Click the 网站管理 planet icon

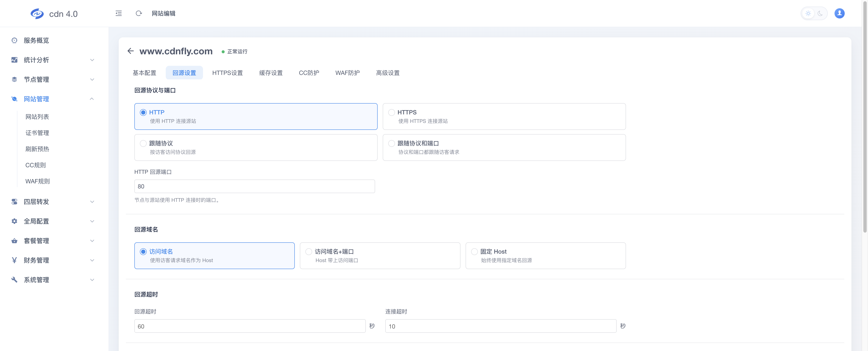[14, 99]
